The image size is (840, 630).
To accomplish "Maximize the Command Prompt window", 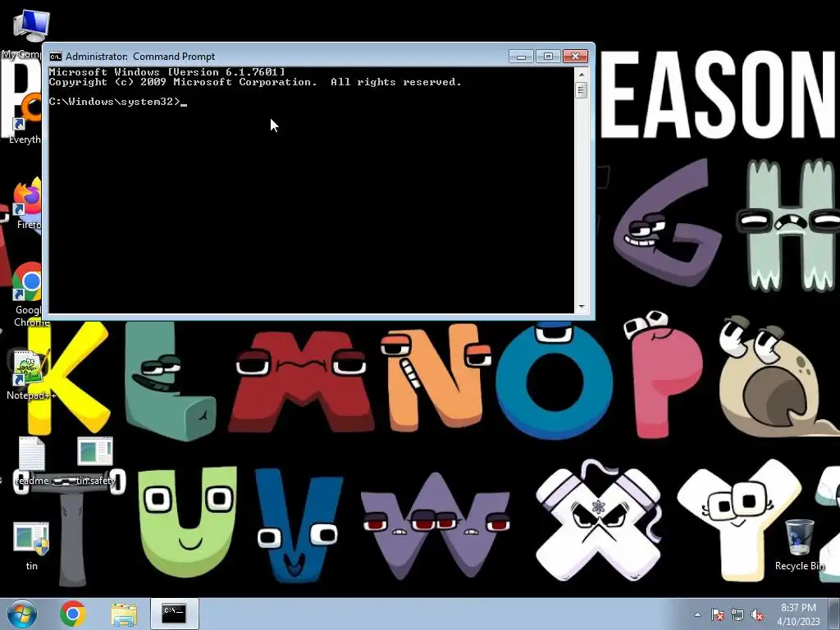I will (x=548, y=57).
